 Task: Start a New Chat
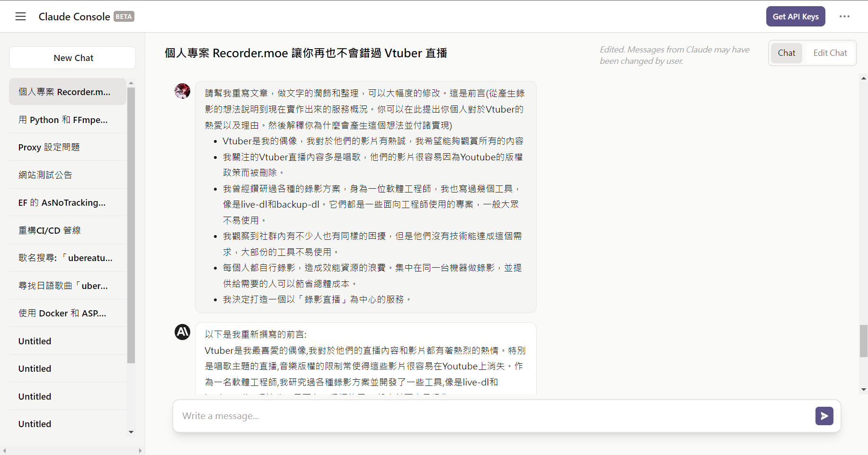tap(73, 58)
